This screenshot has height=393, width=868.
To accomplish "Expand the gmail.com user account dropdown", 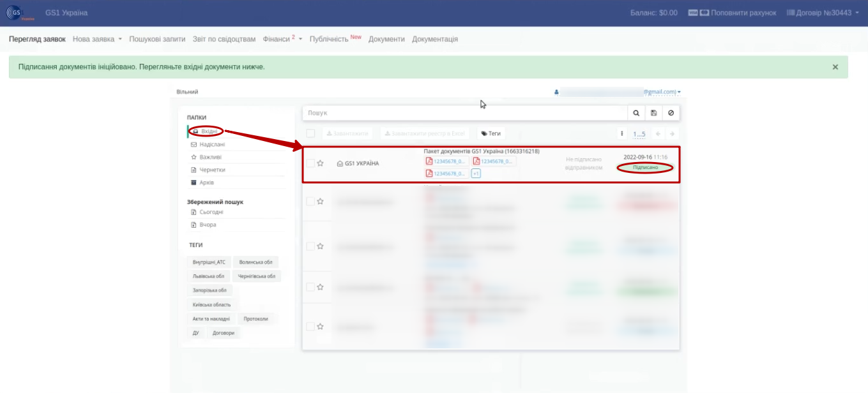I will [662, 92].
